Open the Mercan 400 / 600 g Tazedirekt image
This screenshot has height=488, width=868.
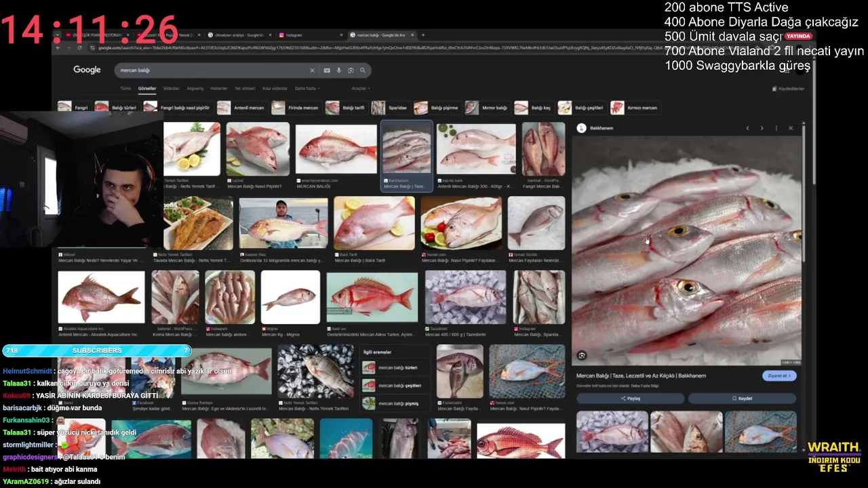point(465,297)
